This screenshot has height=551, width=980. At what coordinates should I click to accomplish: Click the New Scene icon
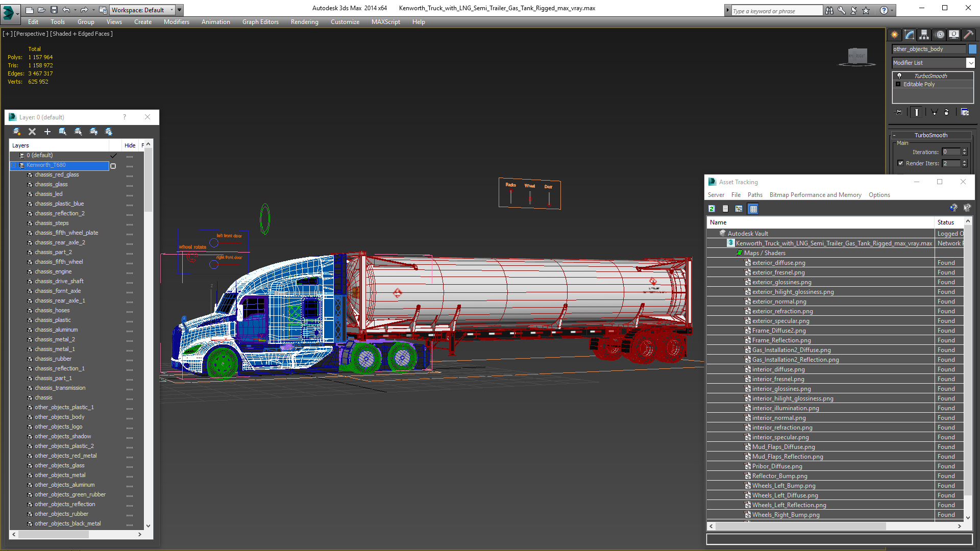coord(29,10)
